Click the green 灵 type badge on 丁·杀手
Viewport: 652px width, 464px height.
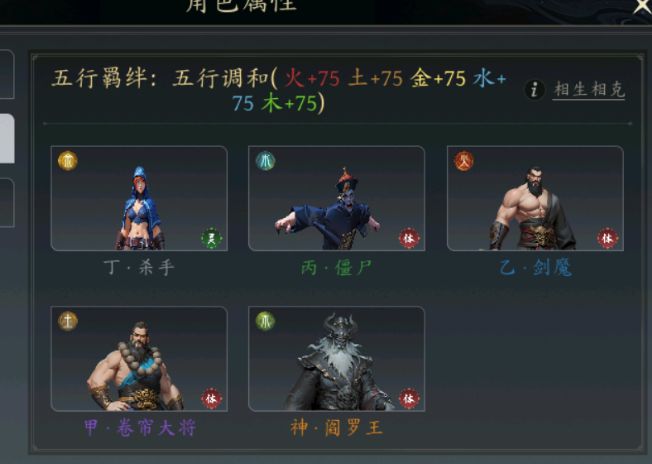(x=212, y=238)
